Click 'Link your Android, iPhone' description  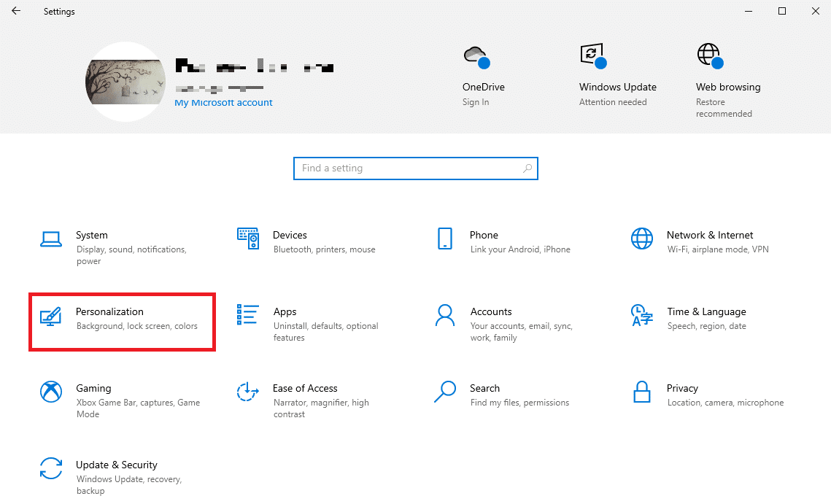coord(520,249)
